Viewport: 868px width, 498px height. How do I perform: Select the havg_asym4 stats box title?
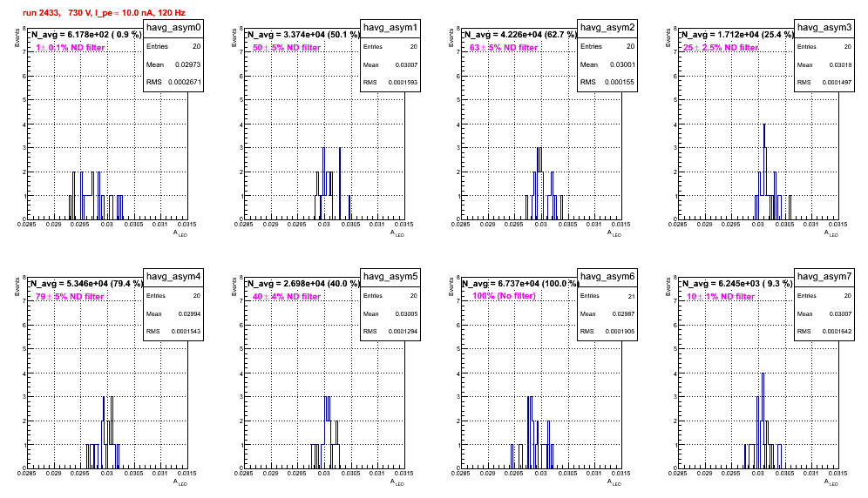pos(173,276)
